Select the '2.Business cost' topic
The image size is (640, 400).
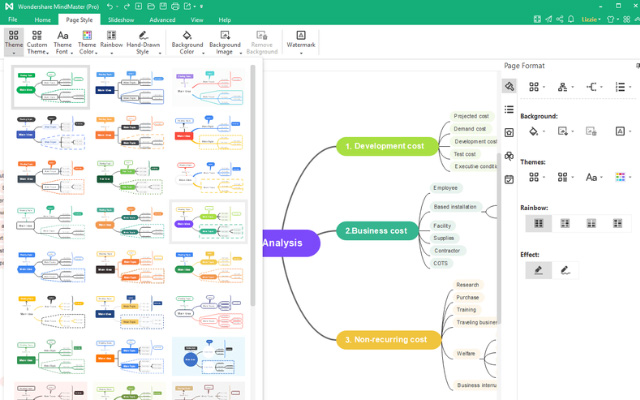point(377,231)
